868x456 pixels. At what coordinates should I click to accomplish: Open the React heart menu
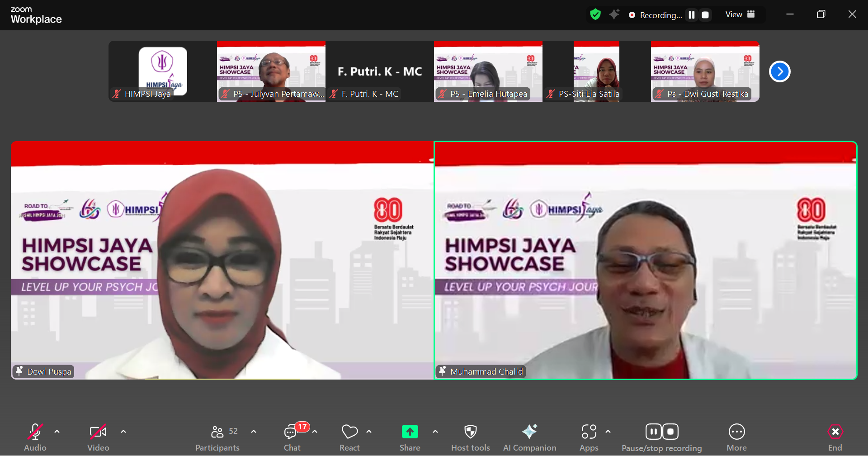pos(349,437)
